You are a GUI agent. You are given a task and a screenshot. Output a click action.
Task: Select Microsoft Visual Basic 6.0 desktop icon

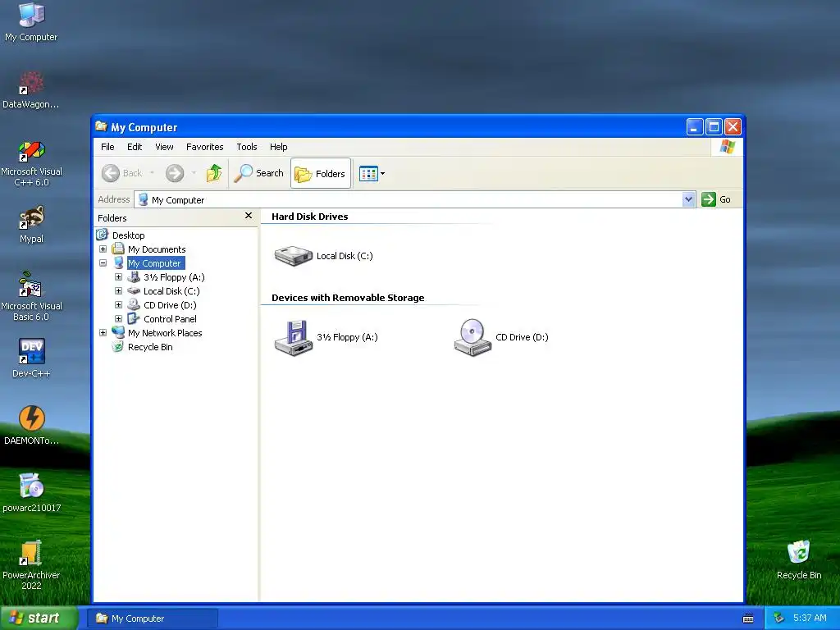pos(31,296)
